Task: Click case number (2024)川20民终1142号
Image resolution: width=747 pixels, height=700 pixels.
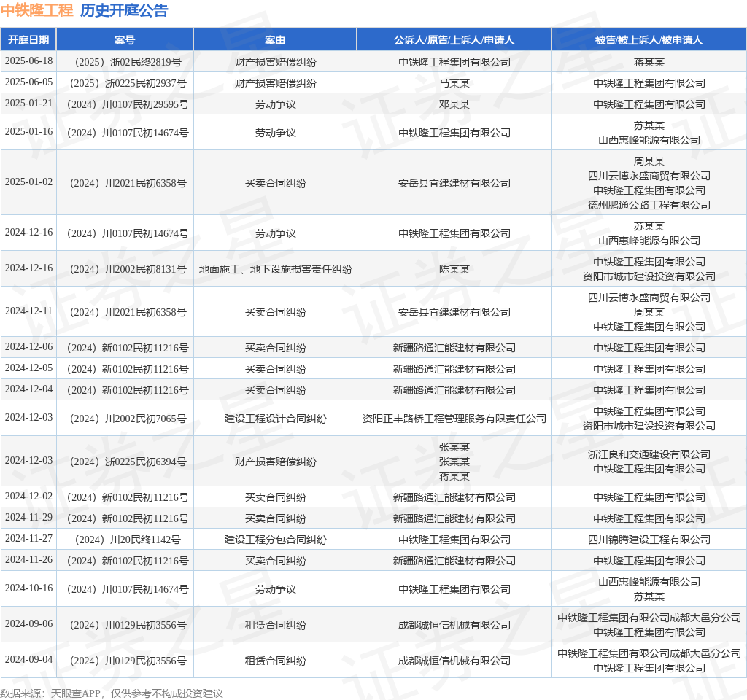Action: click(128, 540)
